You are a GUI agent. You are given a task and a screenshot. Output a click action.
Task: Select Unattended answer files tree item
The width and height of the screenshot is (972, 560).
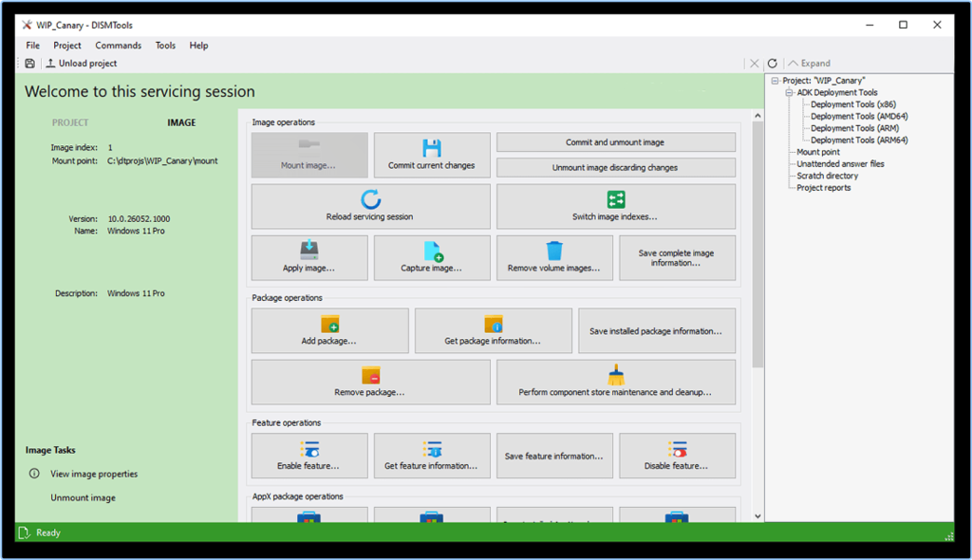click(x=840, y=163)
